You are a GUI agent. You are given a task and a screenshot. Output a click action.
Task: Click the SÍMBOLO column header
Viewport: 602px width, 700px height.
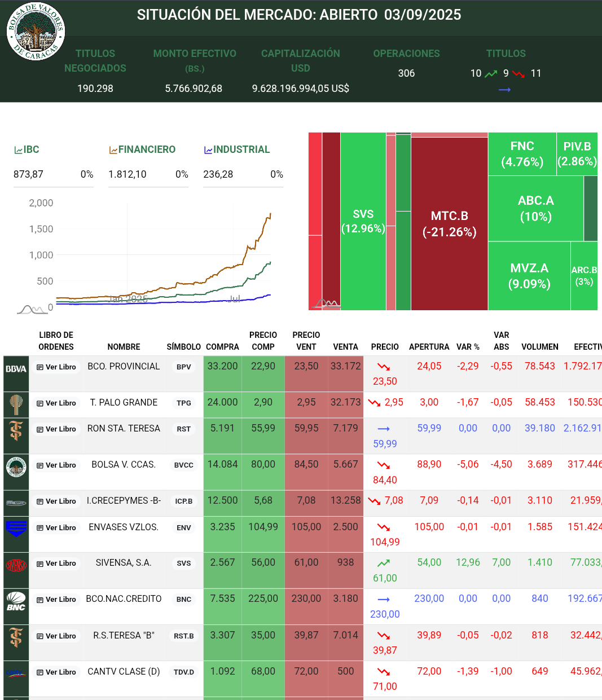[184, 347]
